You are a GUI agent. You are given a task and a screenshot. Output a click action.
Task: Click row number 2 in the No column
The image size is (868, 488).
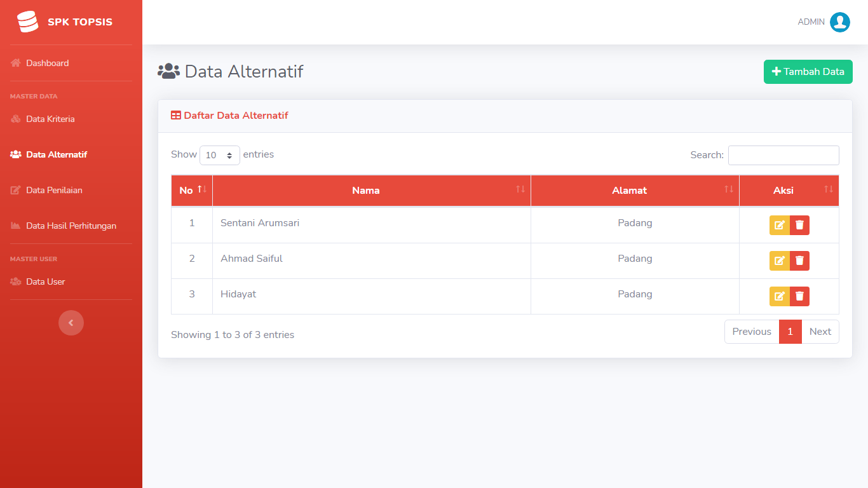tap(192, 259)
